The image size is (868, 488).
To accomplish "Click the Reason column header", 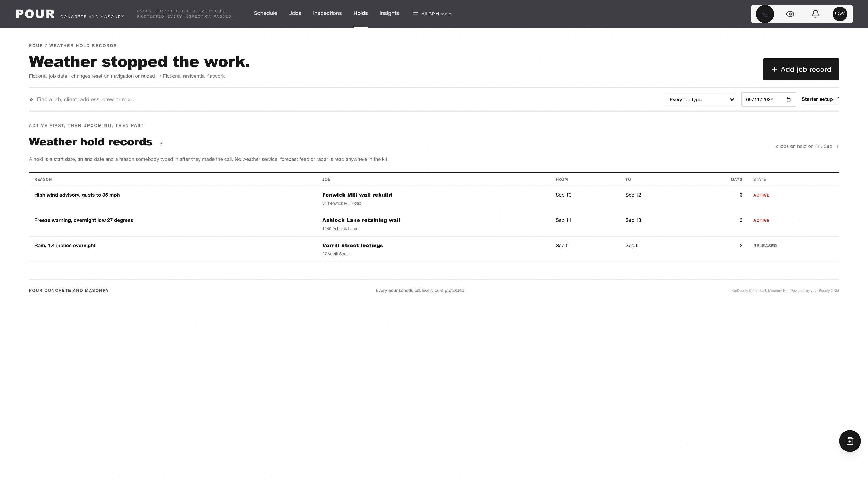I will tap(43, 180).
